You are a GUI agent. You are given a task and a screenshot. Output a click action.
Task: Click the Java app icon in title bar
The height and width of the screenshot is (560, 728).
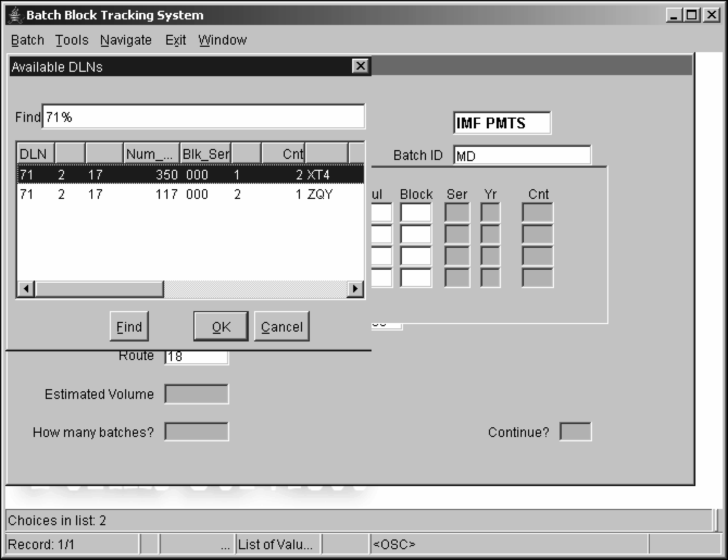[x=15, y=15]
